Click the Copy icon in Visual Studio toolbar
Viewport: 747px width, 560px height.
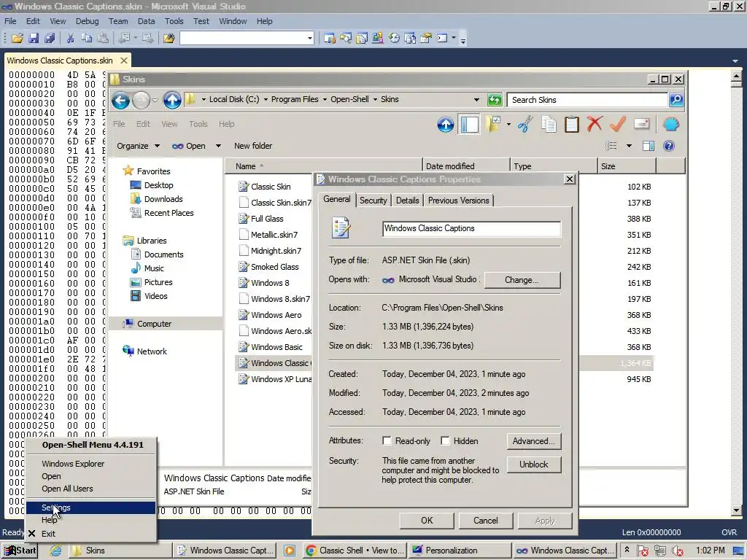click(86, 38)
